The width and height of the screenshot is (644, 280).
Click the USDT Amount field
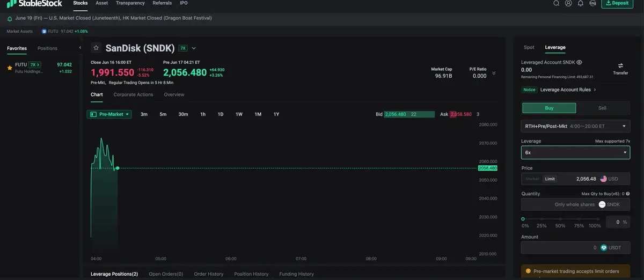575,248
